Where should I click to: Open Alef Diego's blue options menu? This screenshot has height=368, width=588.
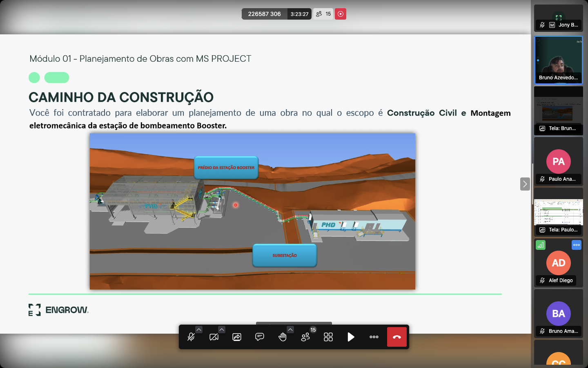coord(577,245)
